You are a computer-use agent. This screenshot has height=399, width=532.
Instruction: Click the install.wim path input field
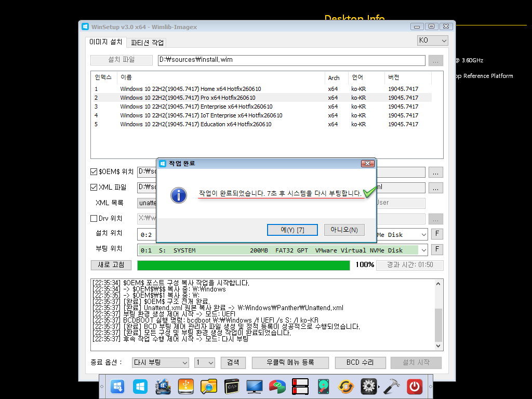point(291,60)
